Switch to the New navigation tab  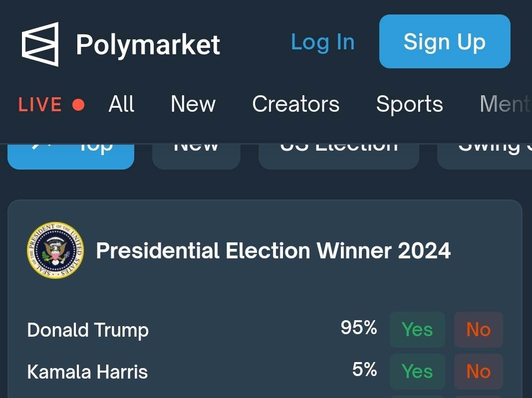click(193, 104)
